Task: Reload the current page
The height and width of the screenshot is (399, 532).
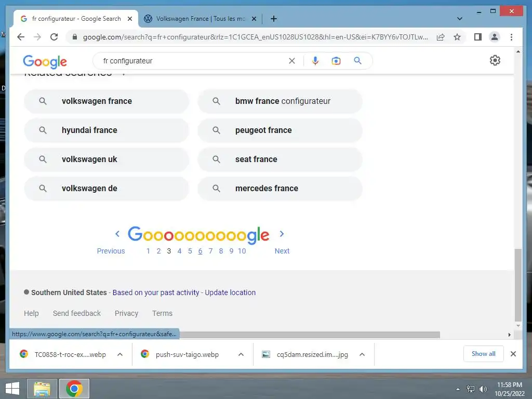Action: pos(54,37)
